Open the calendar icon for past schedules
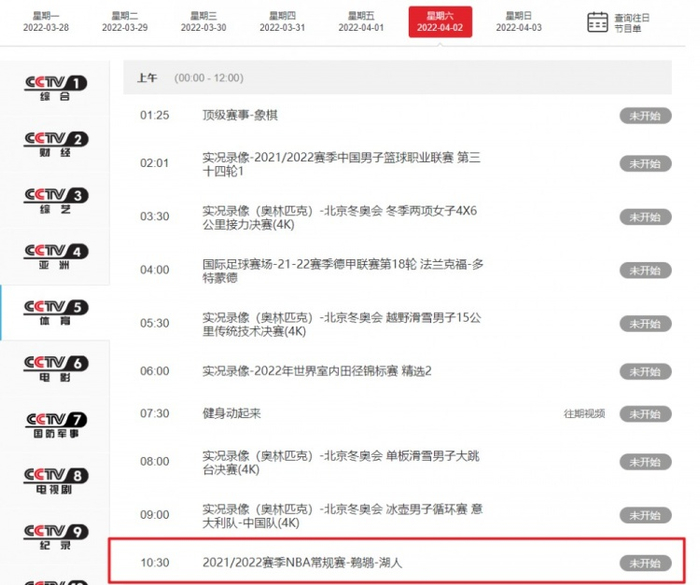Viewport: 700px width, 585px height. pyautogui.click(x=597, y=22)
